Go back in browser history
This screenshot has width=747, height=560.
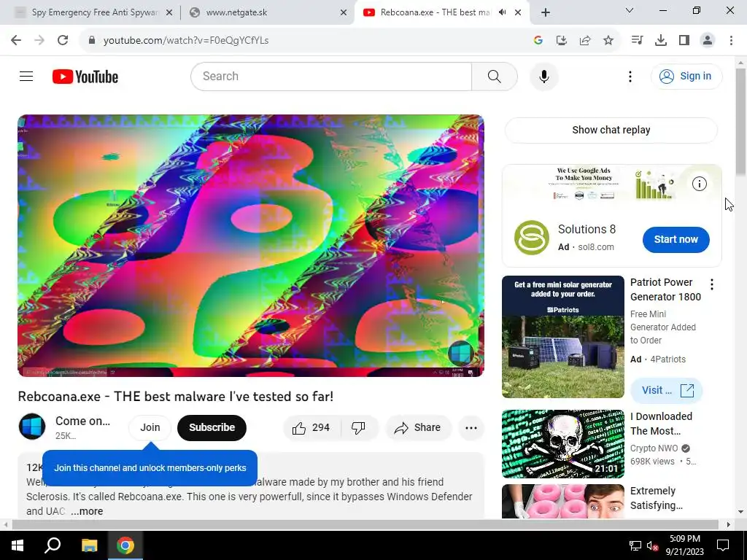pyautogui.click(x=16, y=40)
